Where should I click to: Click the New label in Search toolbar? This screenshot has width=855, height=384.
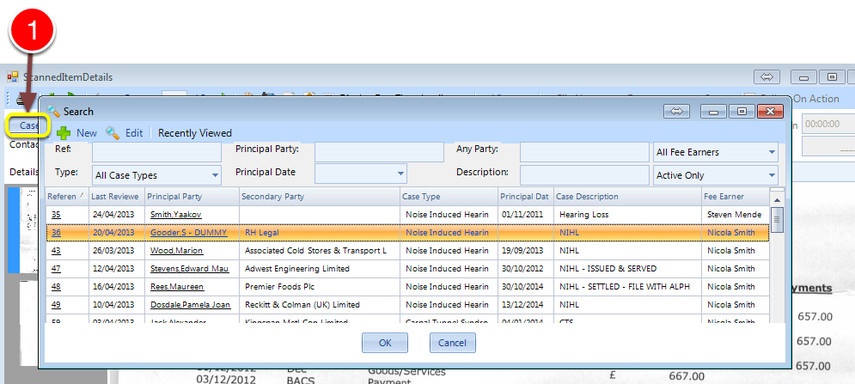87,133
